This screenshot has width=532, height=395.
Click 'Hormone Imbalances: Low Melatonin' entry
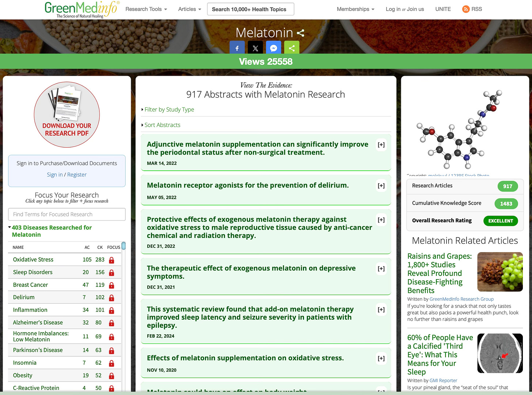pos(41,336)
